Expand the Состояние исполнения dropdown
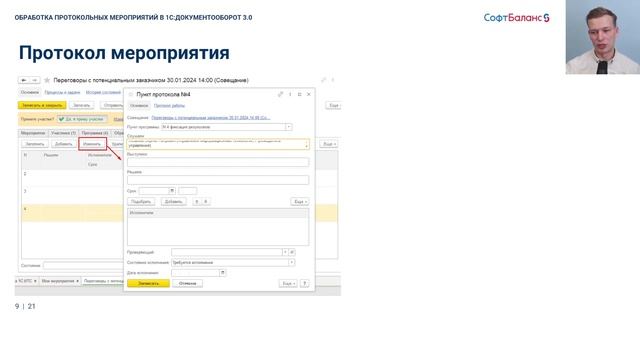 point(291,262)
